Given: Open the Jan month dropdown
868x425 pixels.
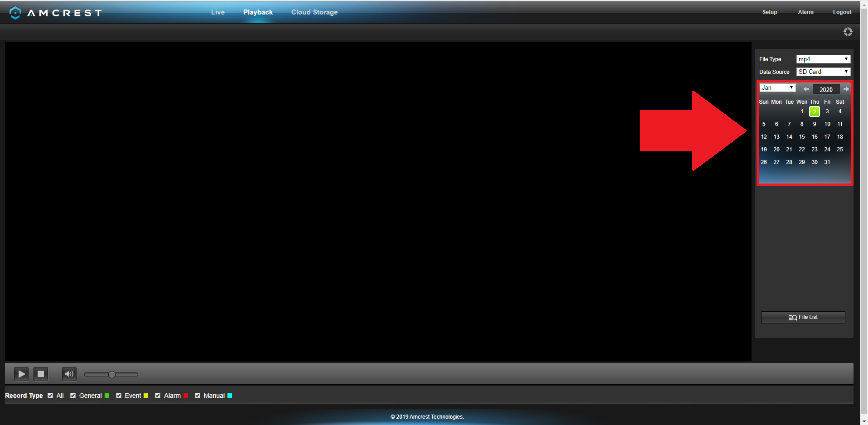Looking at the screenshot, I should point(777,88).
